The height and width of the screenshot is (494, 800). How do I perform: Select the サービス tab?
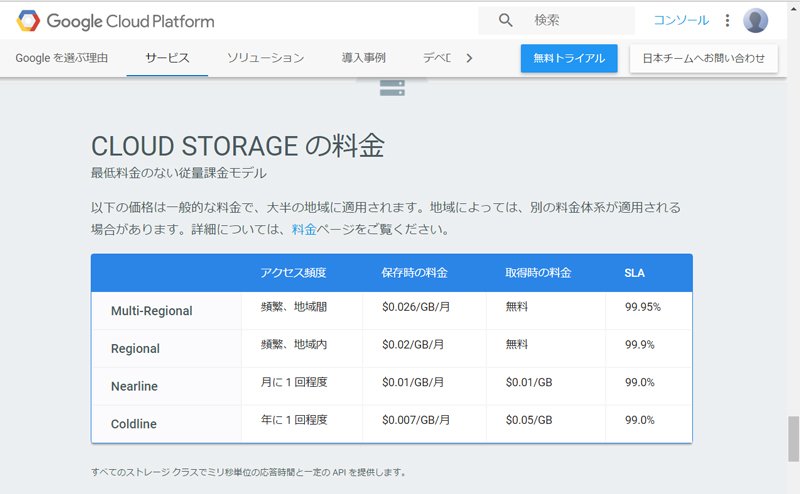tap(167, 58)
